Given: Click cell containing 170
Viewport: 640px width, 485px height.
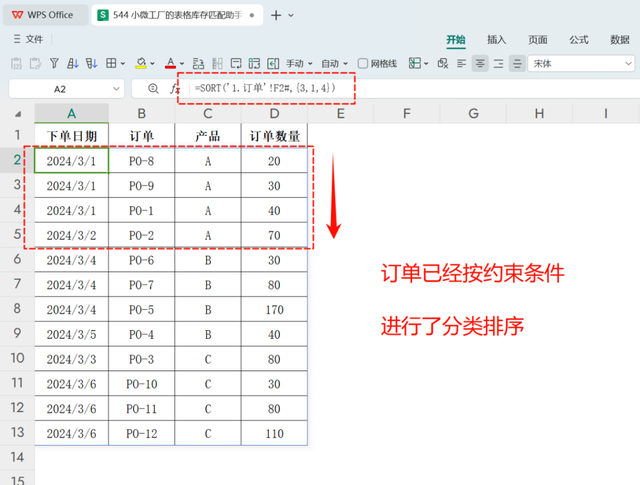Looking at the screenshot, I should pyautogui.click(x=274, y=309).
